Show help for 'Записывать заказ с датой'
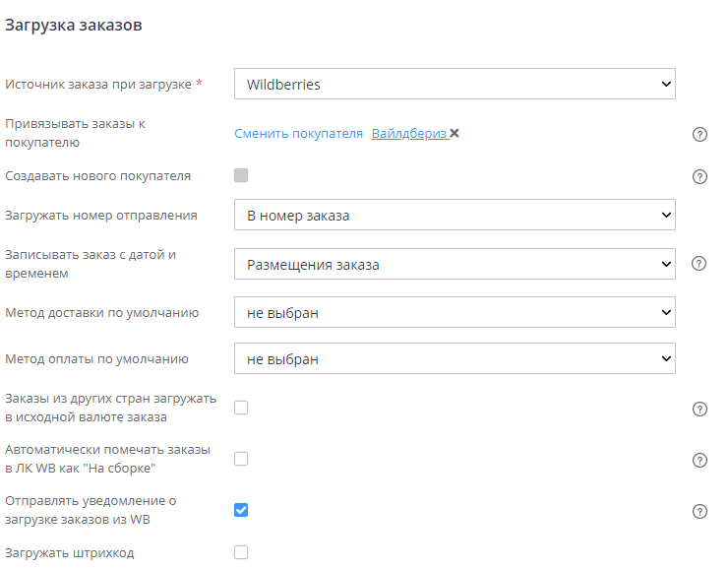The image size is (728, 570). (700, 264)
